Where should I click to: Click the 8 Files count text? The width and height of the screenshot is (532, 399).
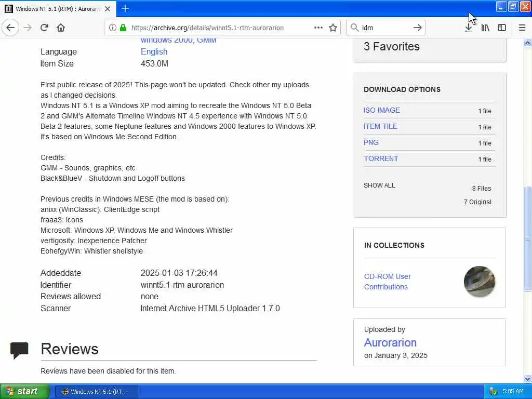pyautogui.click(x=482, y=189)
